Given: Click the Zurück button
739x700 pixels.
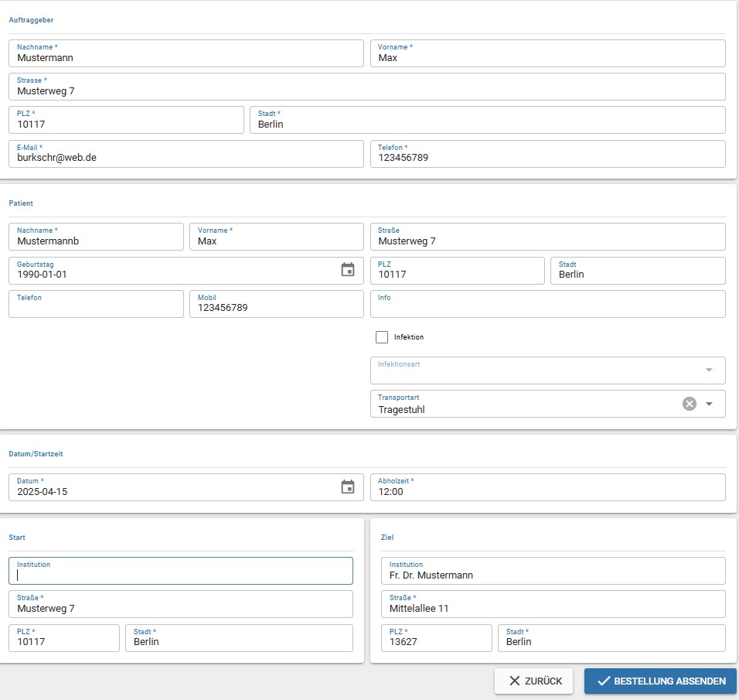Looking at the screenshot, I should point(533,681).
